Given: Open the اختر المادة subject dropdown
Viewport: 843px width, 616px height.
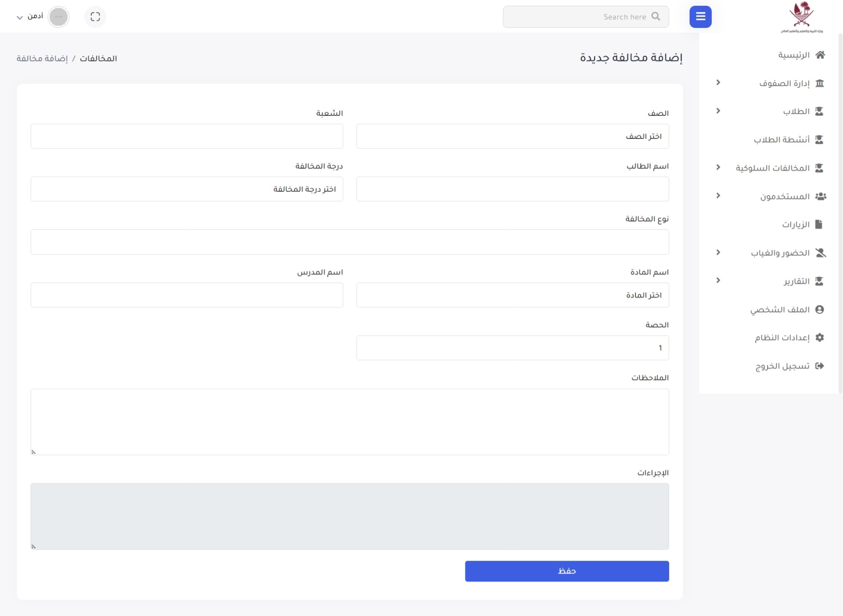Looking at the screenshot, I should [x=512, y=295].
